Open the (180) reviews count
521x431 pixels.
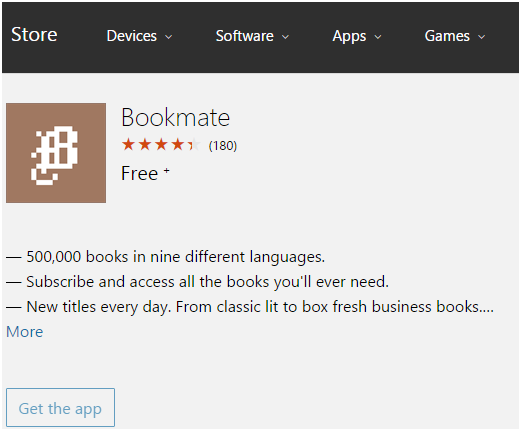223,146
